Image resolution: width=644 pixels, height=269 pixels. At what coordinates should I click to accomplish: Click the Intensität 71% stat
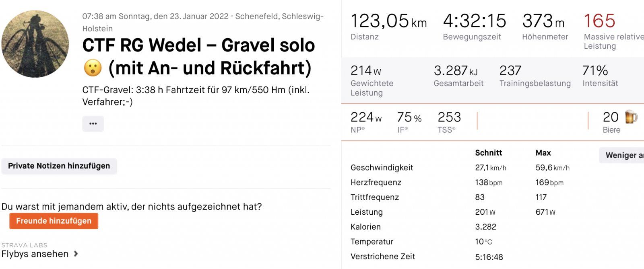tap(600, 76)
